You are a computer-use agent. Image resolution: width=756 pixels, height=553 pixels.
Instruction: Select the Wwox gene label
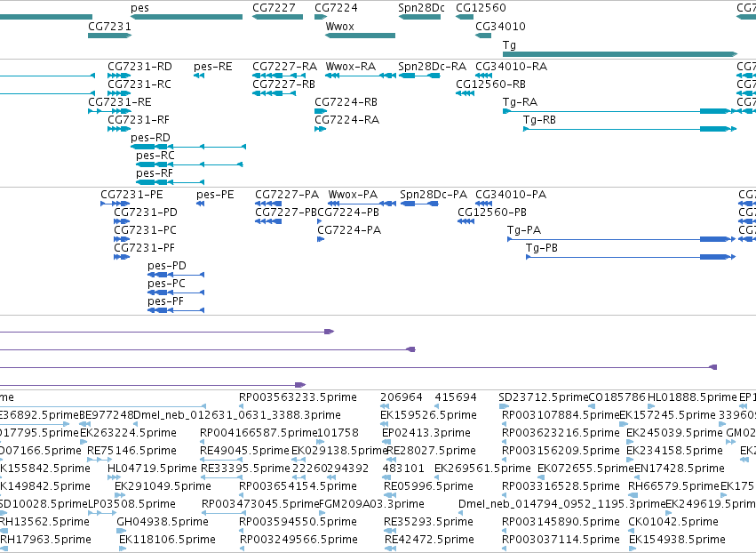(340, 26)
